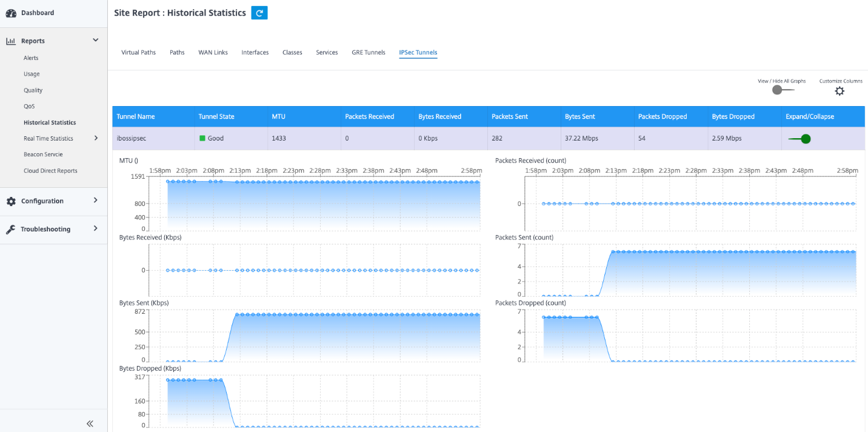Open the Customize Columns gear icon
Viewport: 868px width, 432px height.
(840, 91)
